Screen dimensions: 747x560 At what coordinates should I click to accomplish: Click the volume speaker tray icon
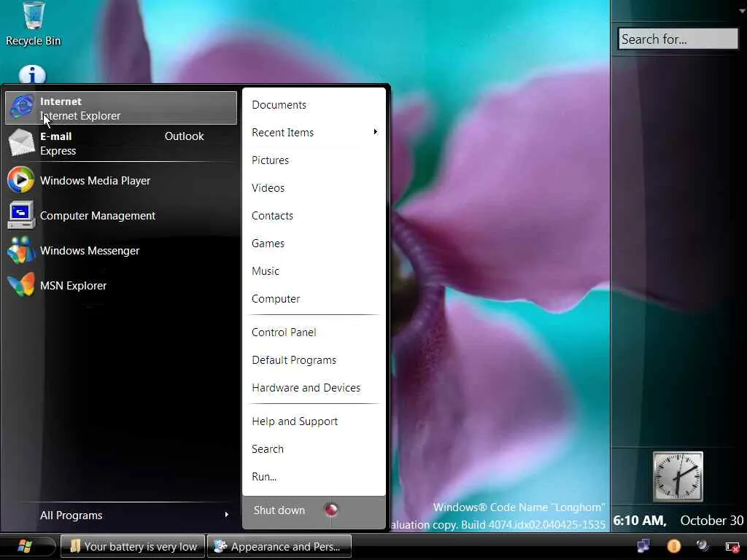(x=703, y=545)
